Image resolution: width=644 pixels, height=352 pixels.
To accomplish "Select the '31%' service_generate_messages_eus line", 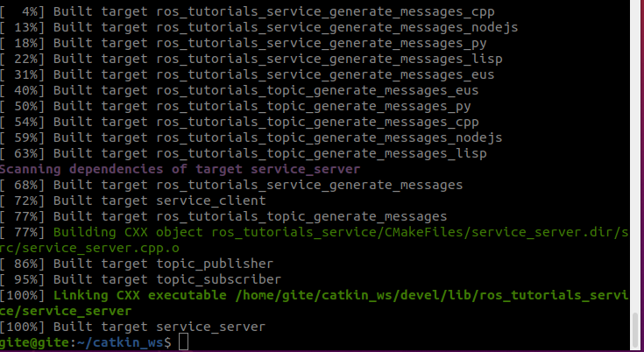I will 247,74.
